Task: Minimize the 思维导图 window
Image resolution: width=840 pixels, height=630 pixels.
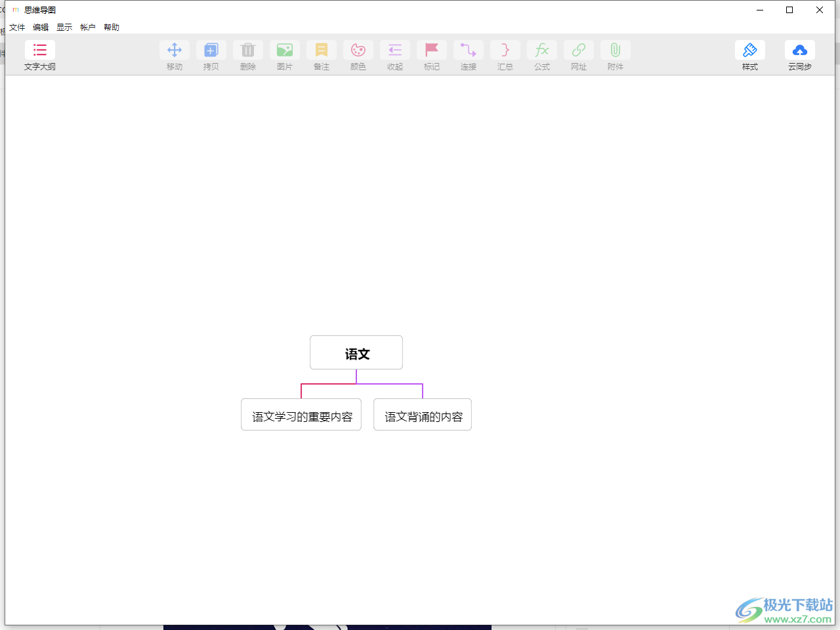Action: point(760,10)
